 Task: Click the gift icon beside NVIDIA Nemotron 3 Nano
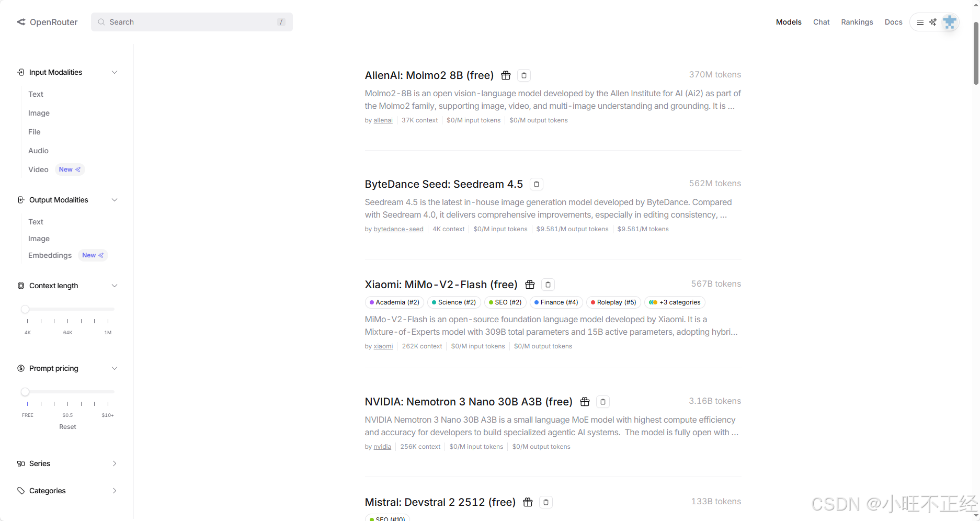pyautogui.click(x=585, y=402)
